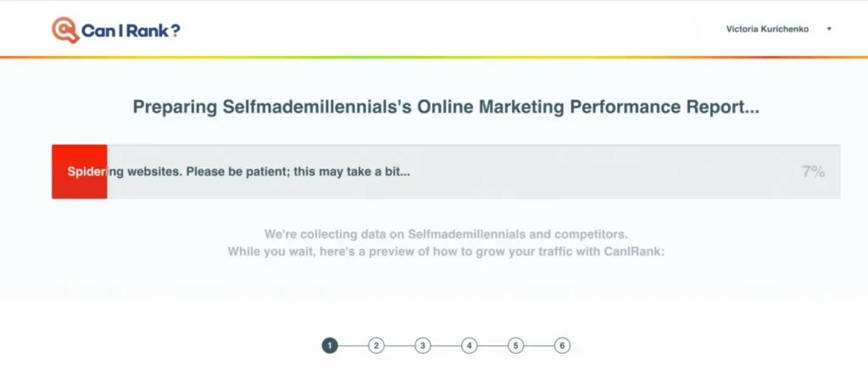Click the 7% progress percentage label
This screenshot has width=868, height=374.
pos(813,171)
